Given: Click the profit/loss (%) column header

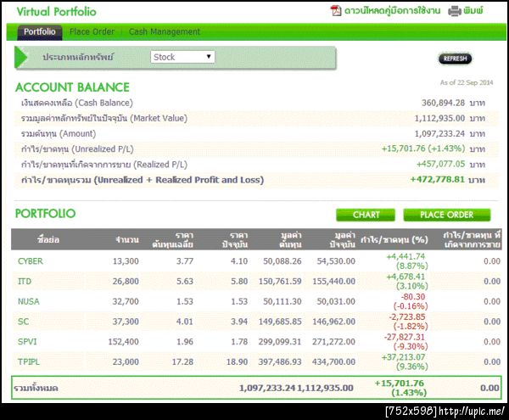Looking at the screenshot, I should coord(394,239).
